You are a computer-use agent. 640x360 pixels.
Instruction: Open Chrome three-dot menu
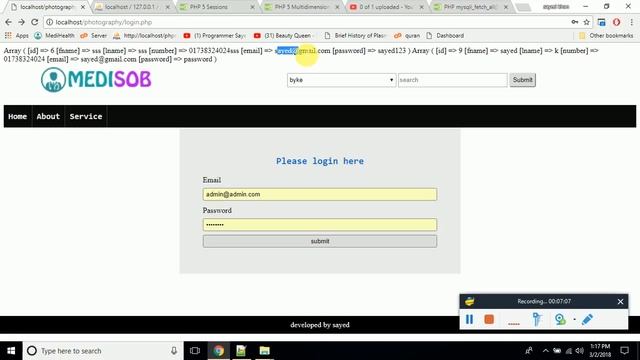click(x=631, y=22)
